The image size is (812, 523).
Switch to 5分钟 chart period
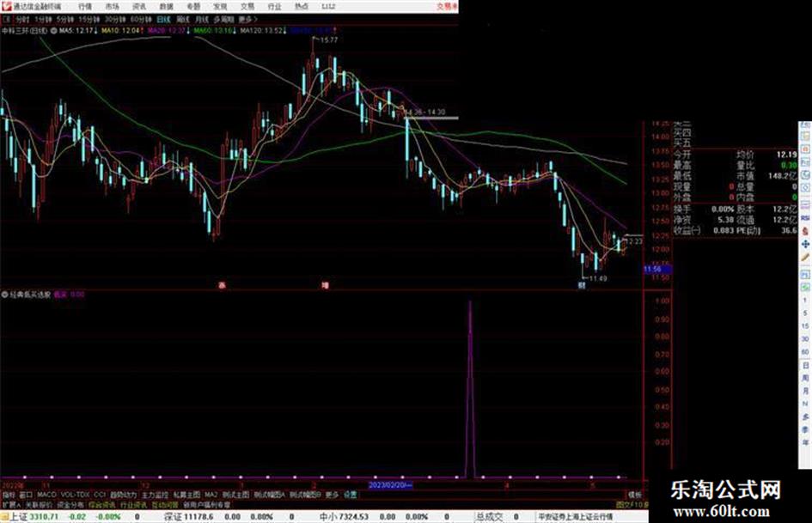[64, 19]
